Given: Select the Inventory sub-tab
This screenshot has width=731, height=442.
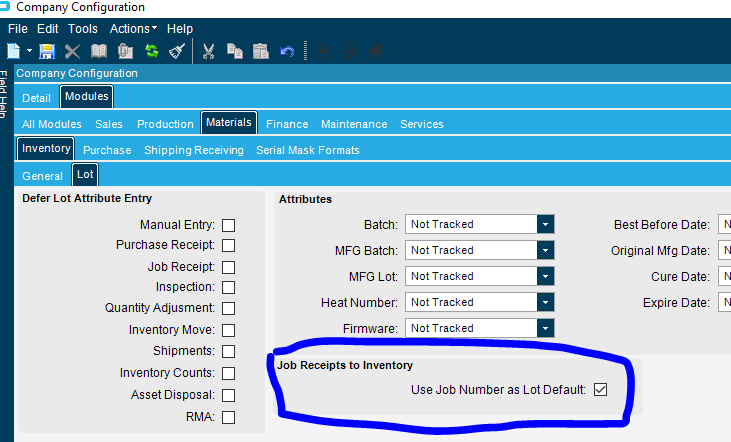Looking at the screenshot, I should point(46,149).
